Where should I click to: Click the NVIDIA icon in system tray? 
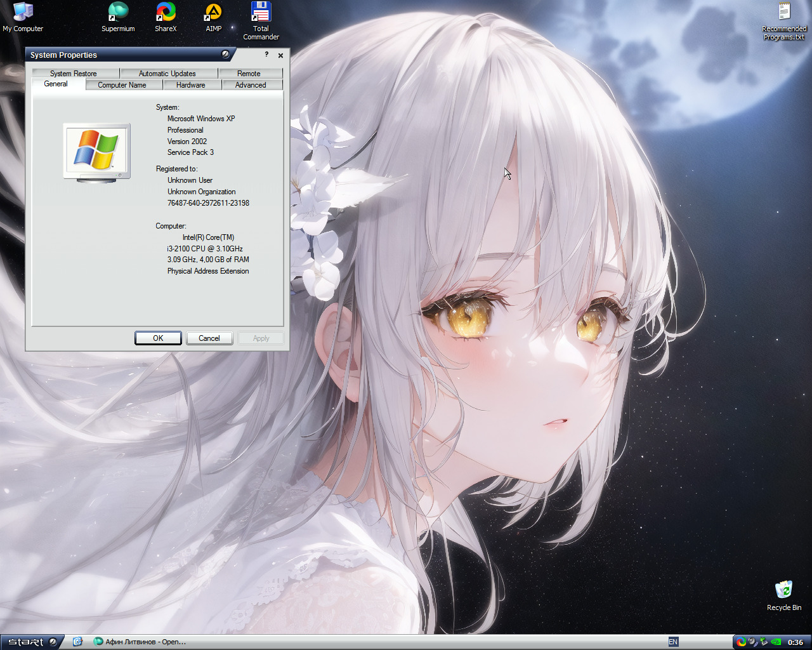tap(776, 642)
